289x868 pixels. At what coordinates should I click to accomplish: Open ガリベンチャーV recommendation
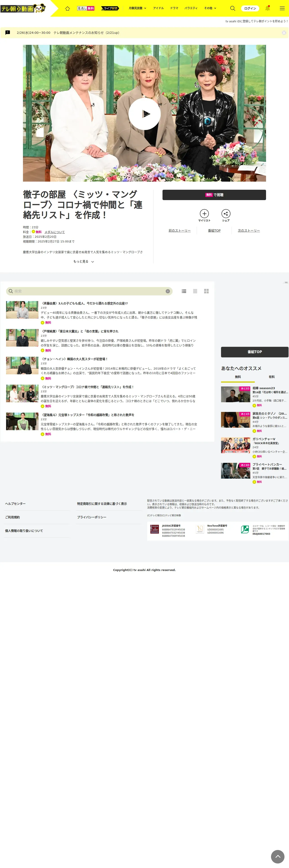pyautogui.click(x=255, y=448)
